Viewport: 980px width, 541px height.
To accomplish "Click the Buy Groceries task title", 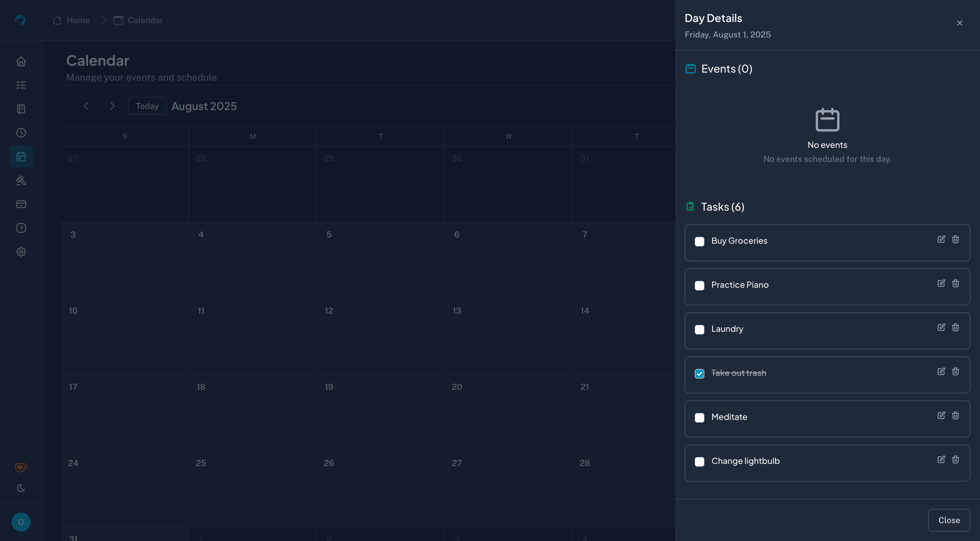I will (739, 241).
